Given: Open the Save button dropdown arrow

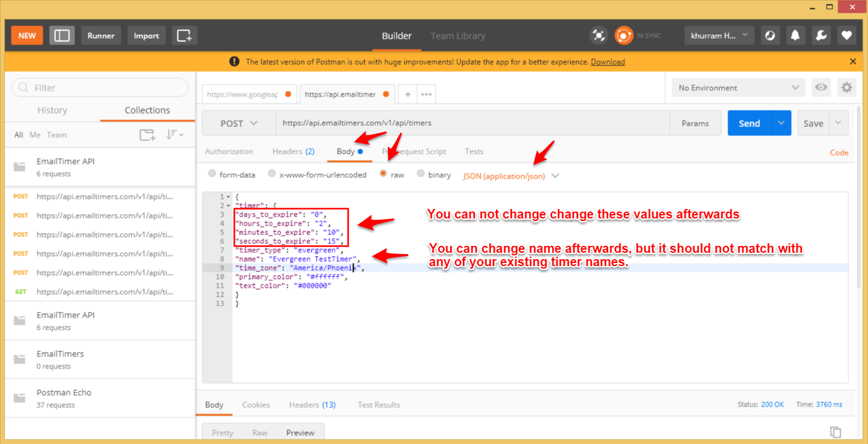Looking at the screenshot, I should pos(839,123).
